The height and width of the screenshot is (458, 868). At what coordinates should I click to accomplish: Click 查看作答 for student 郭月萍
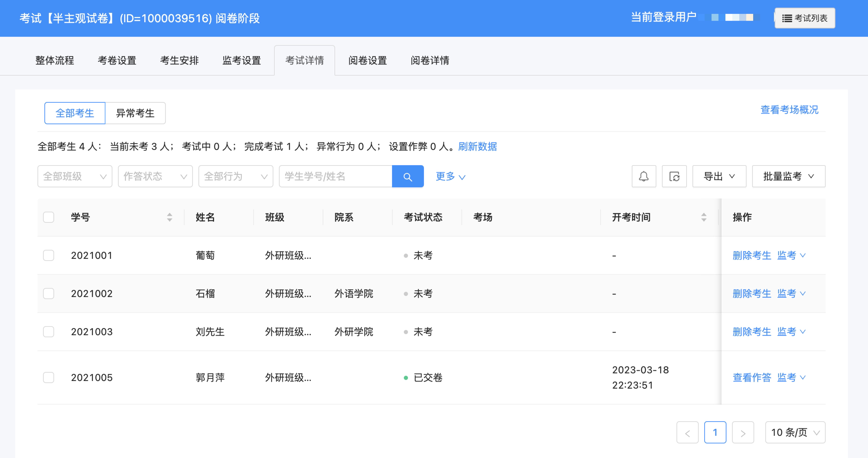click(752, 378)
